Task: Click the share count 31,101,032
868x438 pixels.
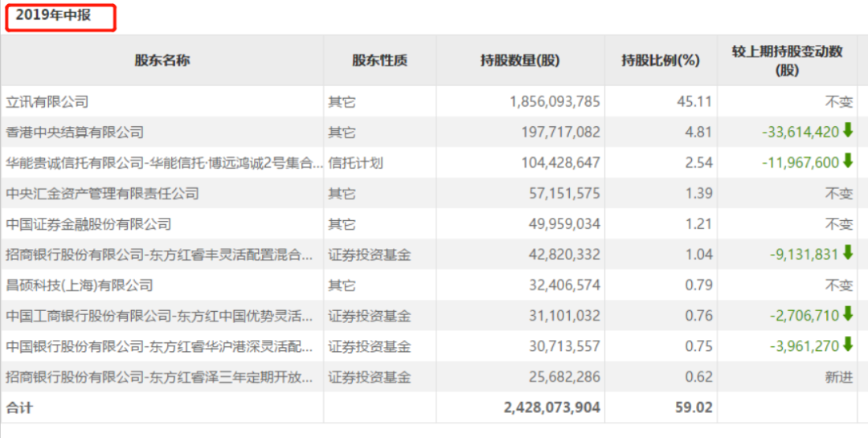Action: (565, 316)
